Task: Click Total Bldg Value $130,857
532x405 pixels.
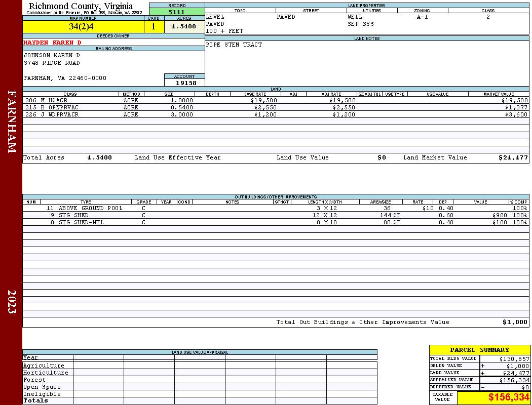Action: pyautogui.click(x=514, y=359)
